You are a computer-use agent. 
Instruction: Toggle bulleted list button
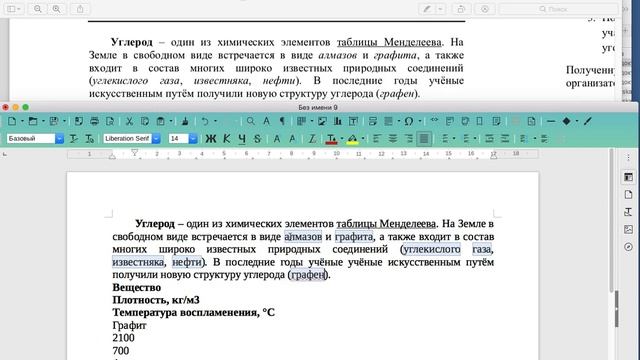[x=445, y=139]
